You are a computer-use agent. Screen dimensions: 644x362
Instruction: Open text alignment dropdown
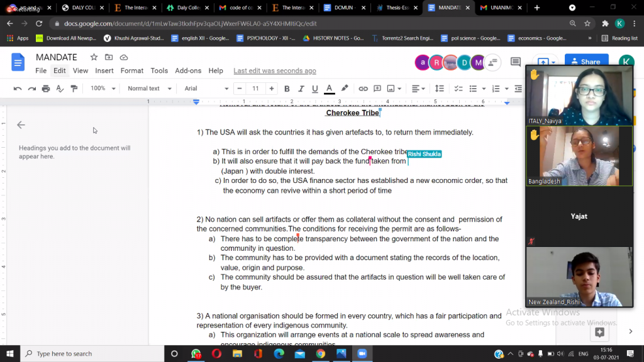418,88
